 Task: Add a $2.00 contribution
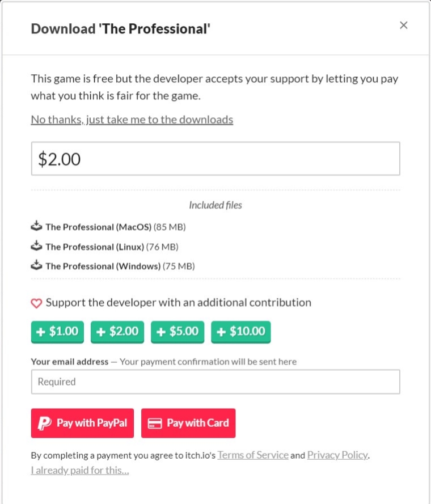117,332
